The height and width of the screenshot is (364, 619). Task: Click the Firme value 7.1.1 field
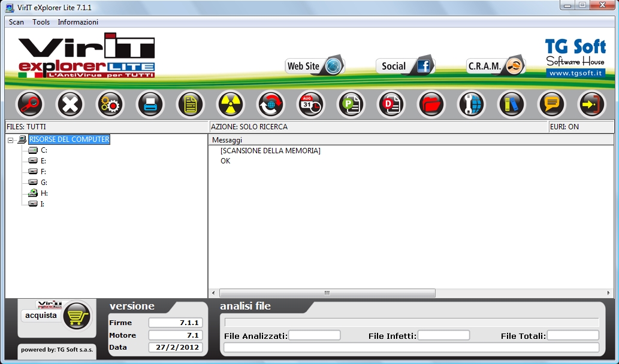click(x=176, y=323)
